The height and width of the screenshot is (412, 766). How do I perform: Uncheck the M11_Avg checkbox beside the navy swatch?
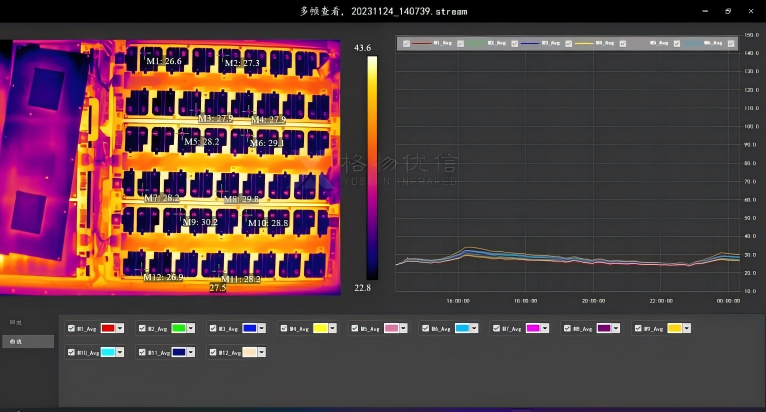pos(142,352)
